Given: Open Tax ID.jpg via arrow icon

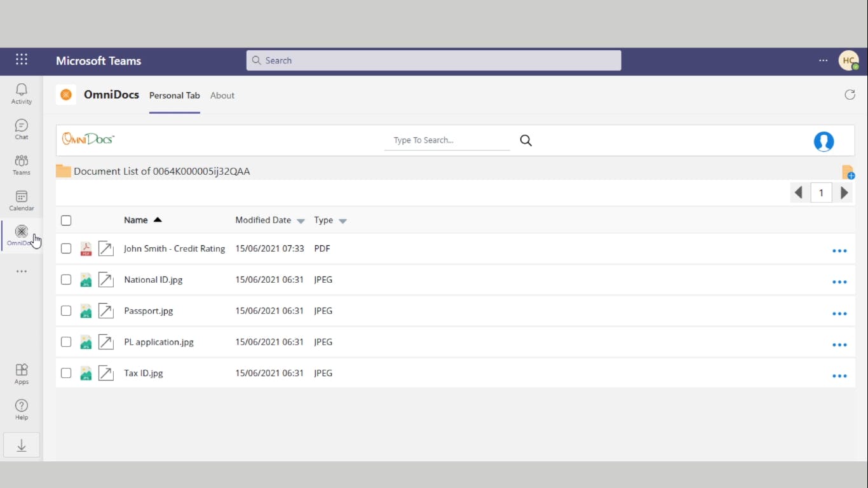Looking at the screenshot, I should (x=106, y=373).
